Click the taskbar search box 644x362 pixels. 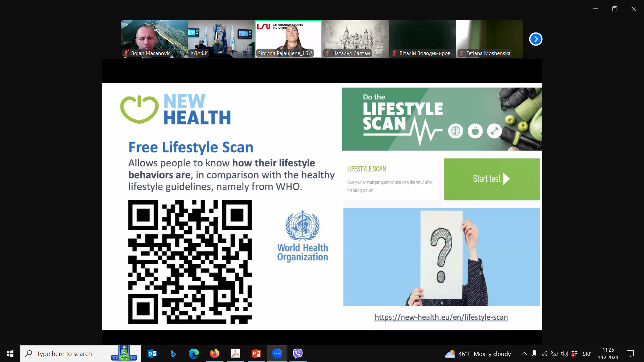click(80, 354)
